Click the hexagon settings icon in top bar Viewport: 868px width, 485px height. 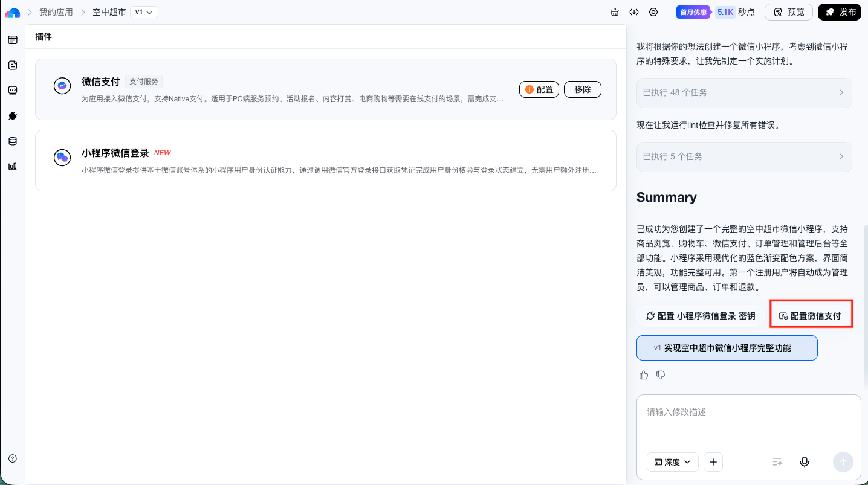(653, 12)
